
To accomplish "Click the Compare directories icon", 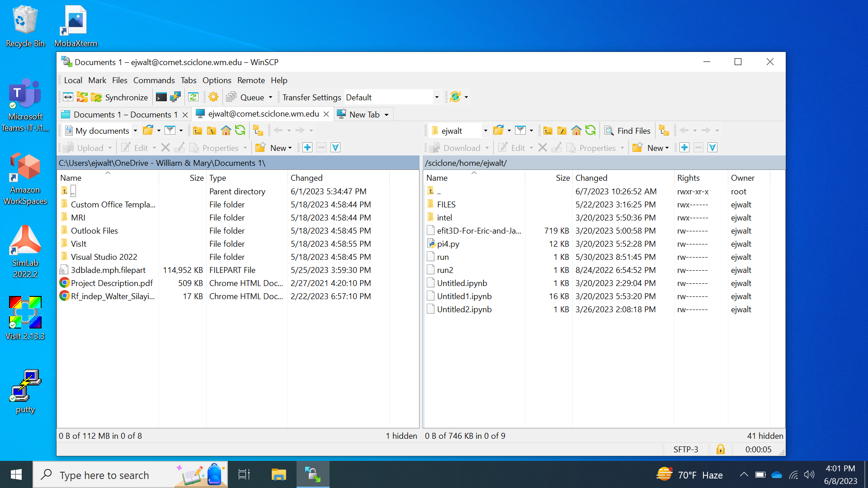I will point(68,97).
